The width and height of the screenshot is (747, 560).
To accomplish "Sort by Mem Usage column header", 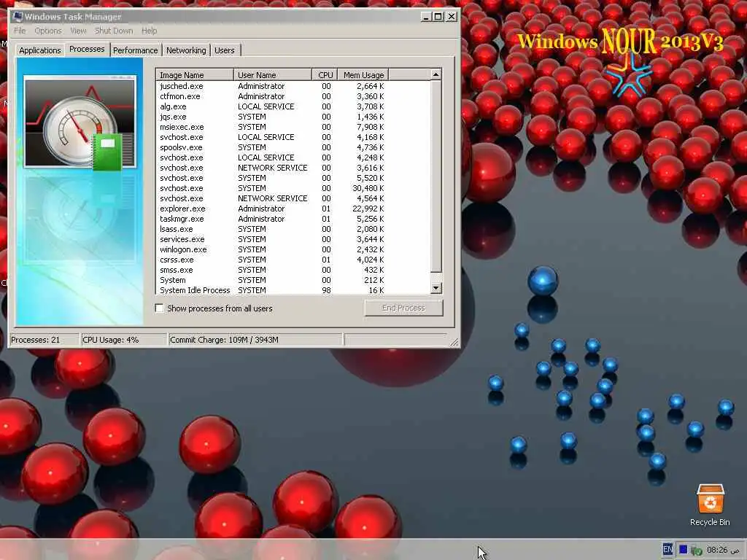I will pyautogui.click(x=363, y=75).
